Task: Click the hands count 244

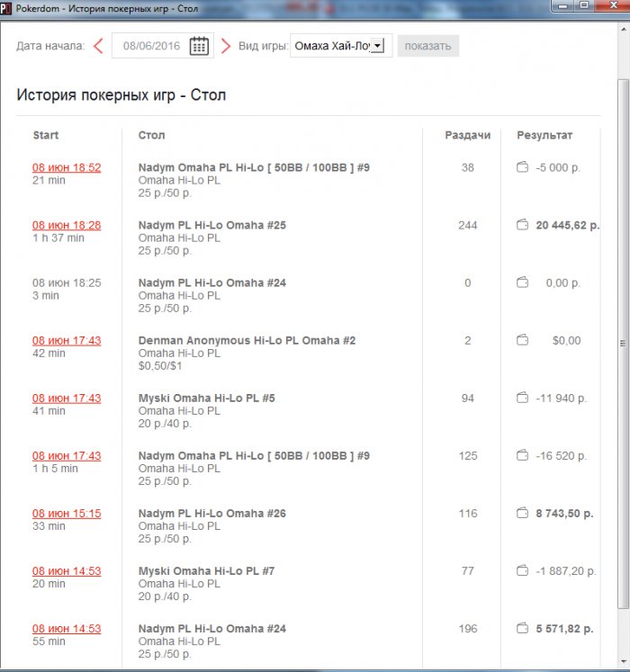Action: pyautogui.click(x=467, y=225)
